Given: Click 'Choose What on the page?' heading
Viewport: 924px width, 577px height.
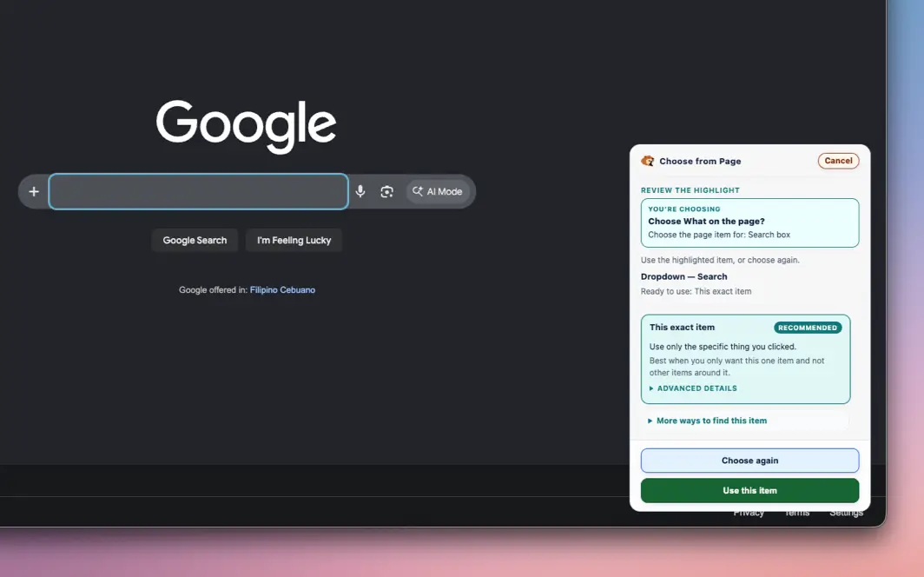Looking at the screenshot, I should click(706, 222).
